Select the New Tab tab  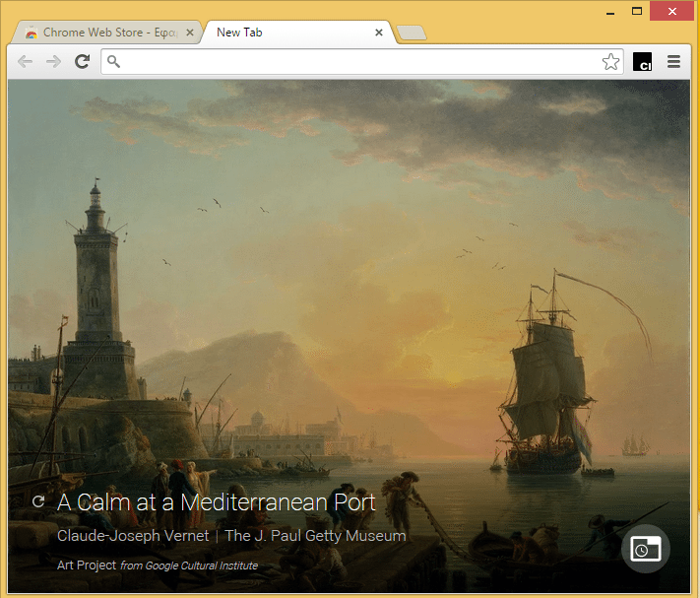[298, 33]
